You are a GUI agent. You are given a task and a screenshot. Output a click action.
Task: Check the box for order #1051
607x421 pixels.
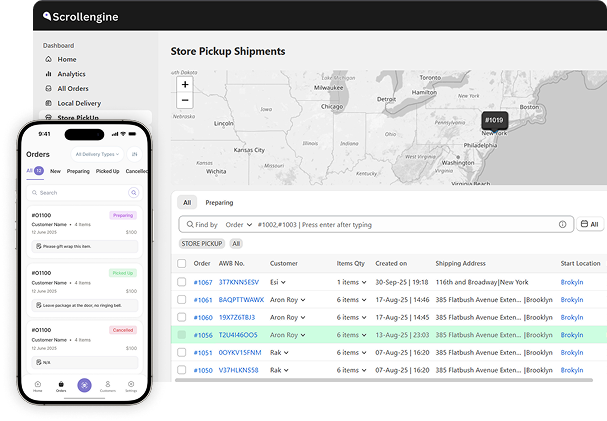coord(182,352)
